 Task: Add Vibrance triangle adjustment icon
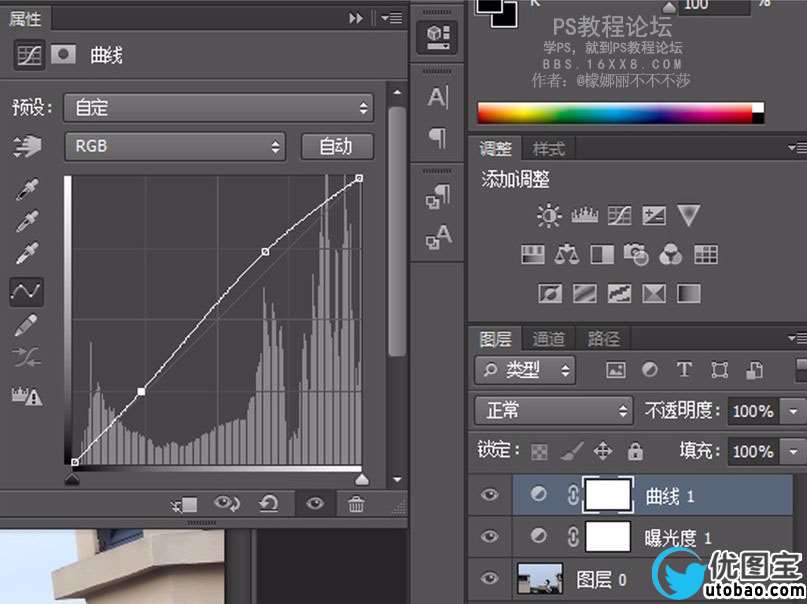click(x=689, y=216)
